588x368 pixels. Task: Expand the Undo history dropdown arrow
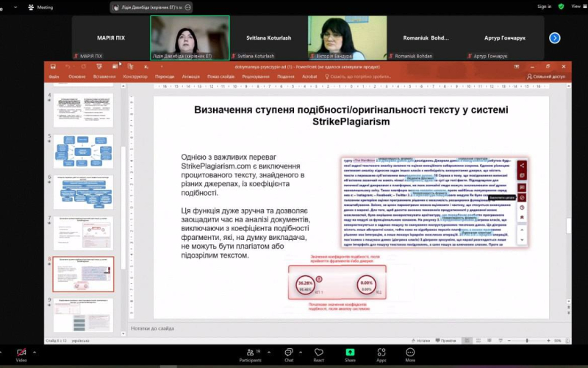coord(74,66)
